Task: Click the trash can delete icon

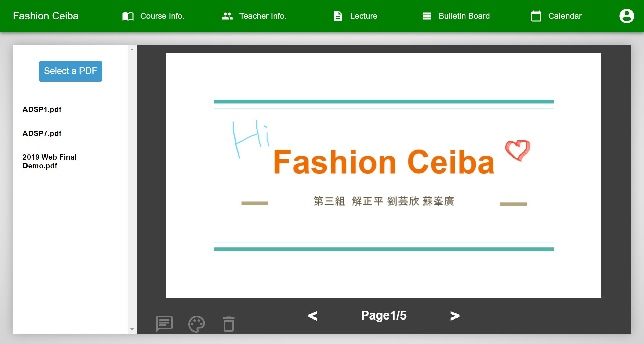Action: point(229,324)
